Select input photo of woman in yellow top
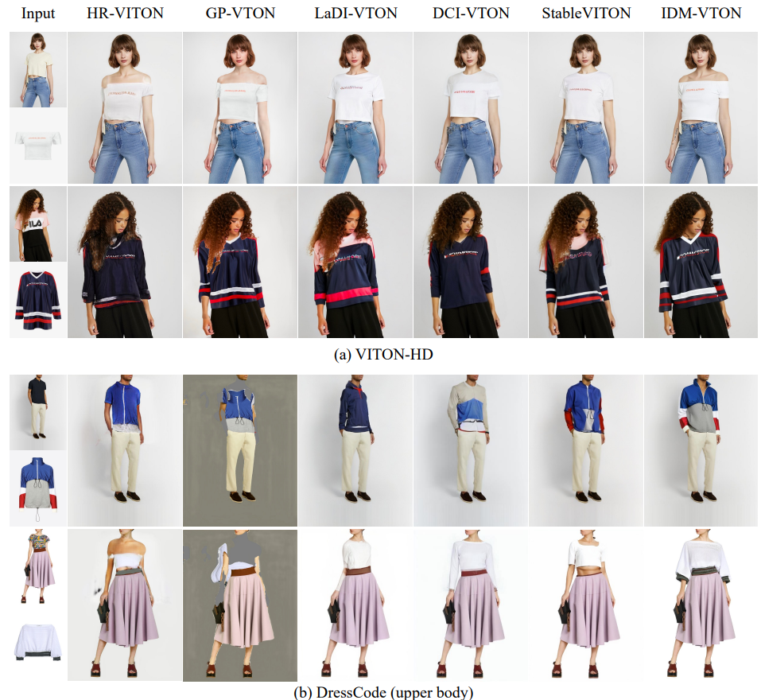The width and height of the screenshot is (761, 700). 38,70
